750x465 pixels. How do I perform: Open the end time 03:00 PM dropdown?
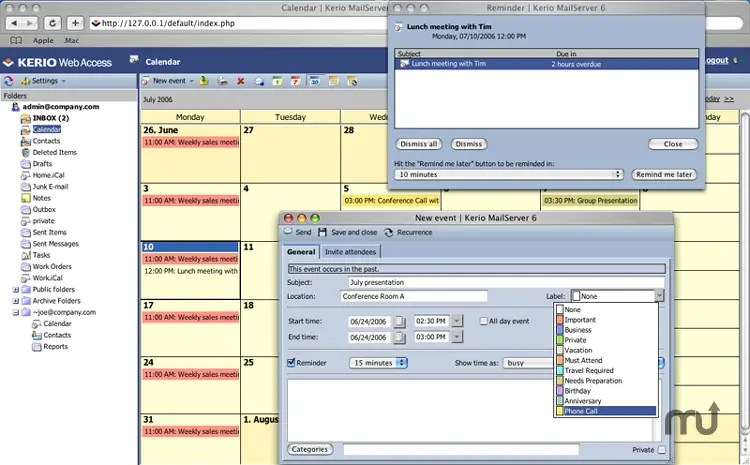[x=457, y=337]
